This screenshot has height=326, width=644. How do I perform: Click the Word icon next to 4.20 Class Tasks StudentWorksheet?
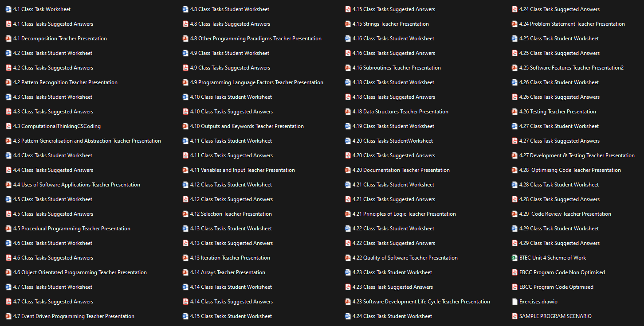[x=348, y=140]
